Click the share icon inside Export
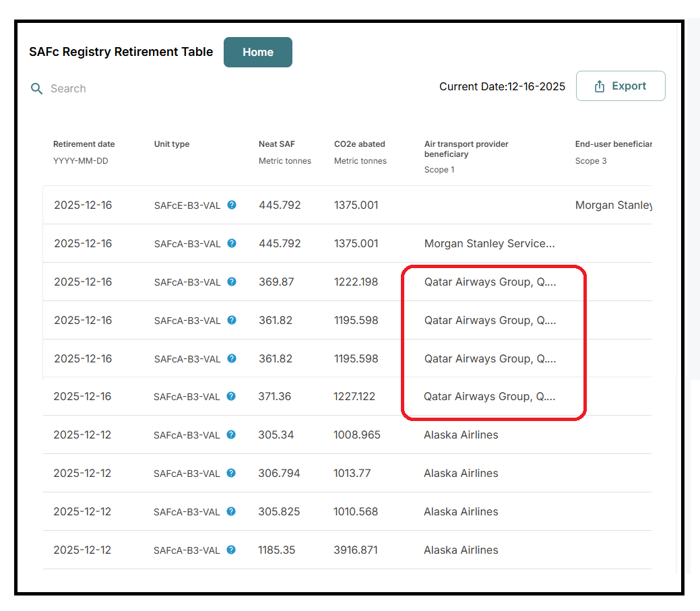The image size is (700, 611). pyautogui.click(x=599, y=86)
